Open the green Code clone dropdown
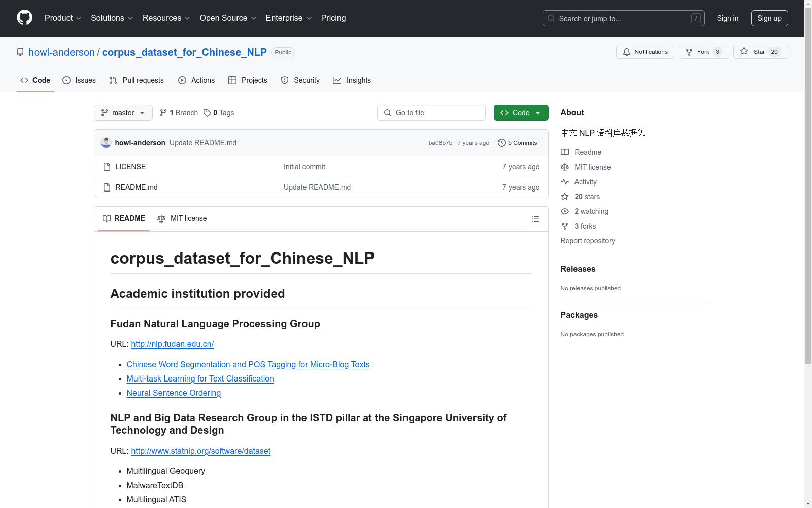Screen dimensions: 812x508 point(521,113)
